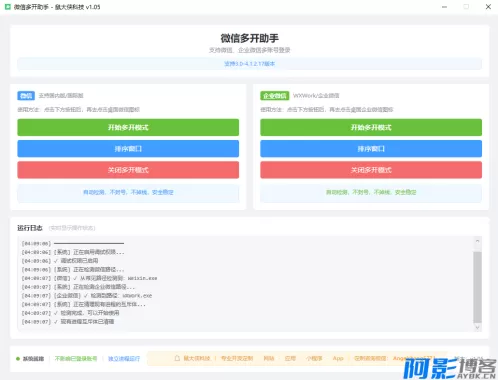Click the log line mentioning WXWork.exe
498x380 pixels.
87,296
